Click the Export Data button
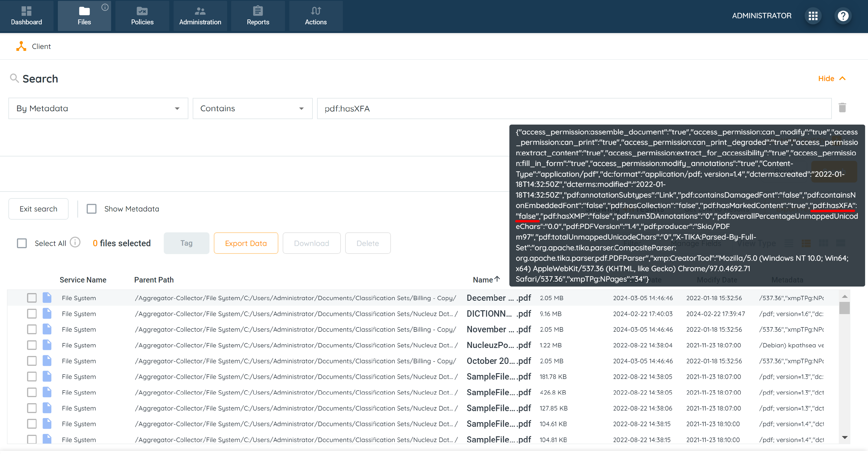 (x=246, y=243)
